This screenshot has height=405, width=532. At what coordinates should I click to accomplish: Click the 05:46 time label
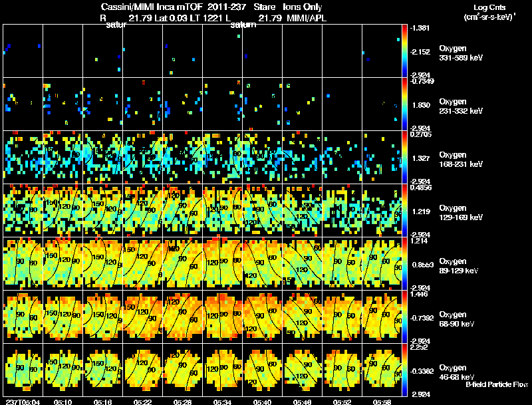tap(303, 402)
